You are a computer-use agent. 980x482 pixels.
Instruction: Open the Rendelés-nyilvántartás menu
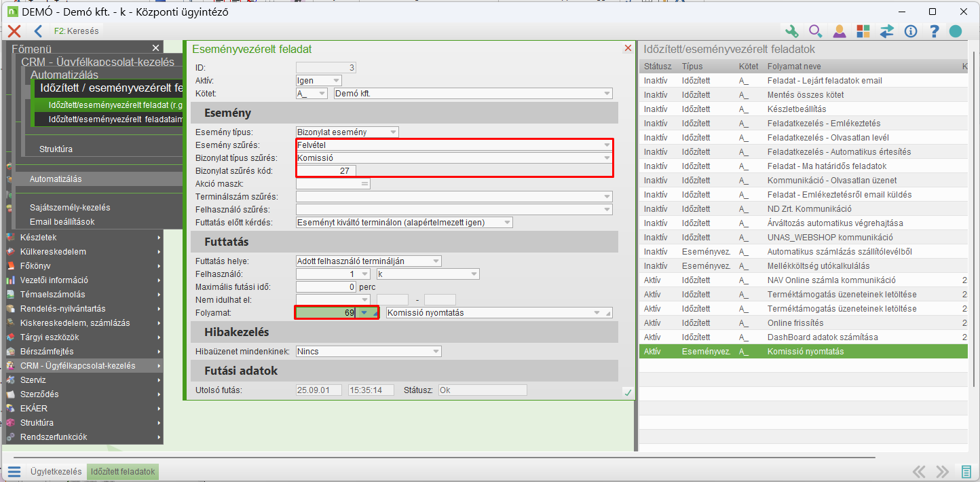point(83,309)
